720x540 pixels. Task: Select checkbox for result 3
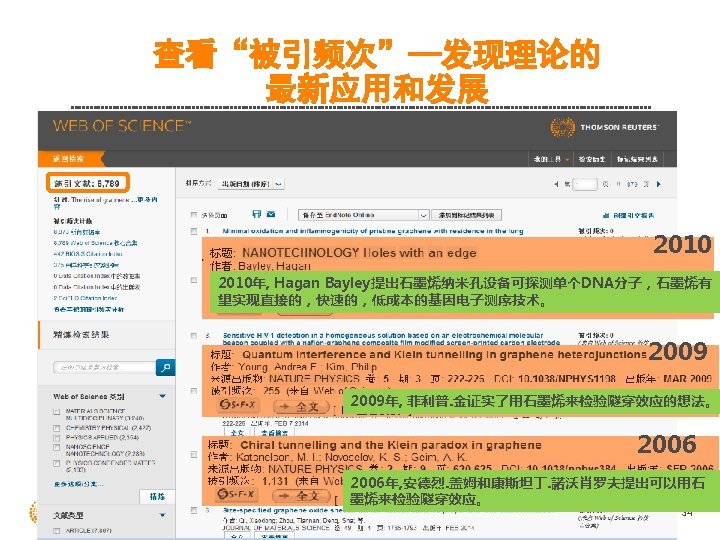194,336
